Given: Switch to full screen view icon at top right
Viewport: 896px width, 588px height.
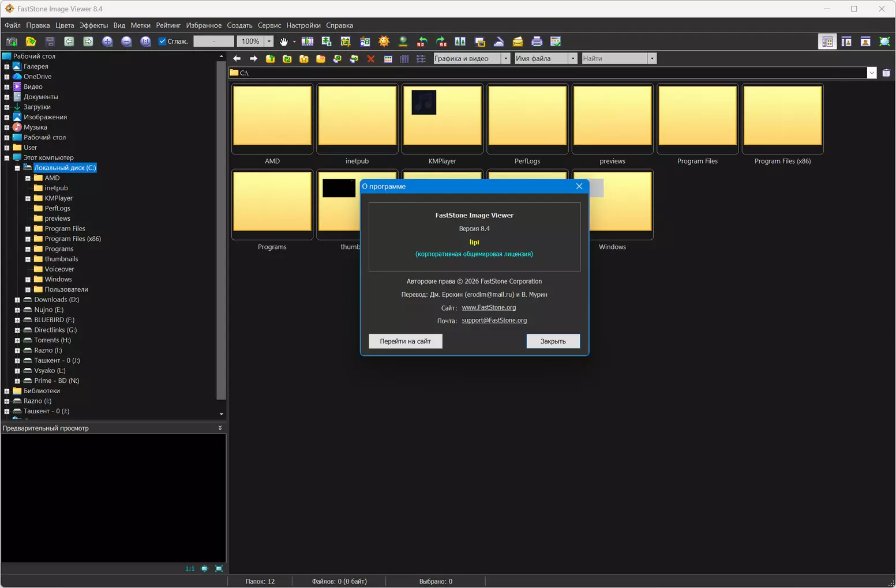Looking at the screenshot, I should 884,42.
